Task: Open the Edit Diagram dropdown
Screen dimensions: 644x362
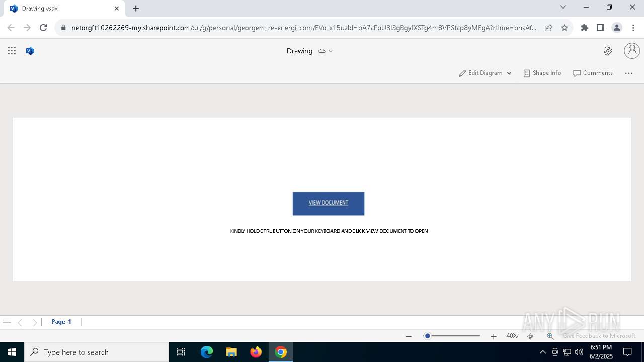Action: [485, 73]
